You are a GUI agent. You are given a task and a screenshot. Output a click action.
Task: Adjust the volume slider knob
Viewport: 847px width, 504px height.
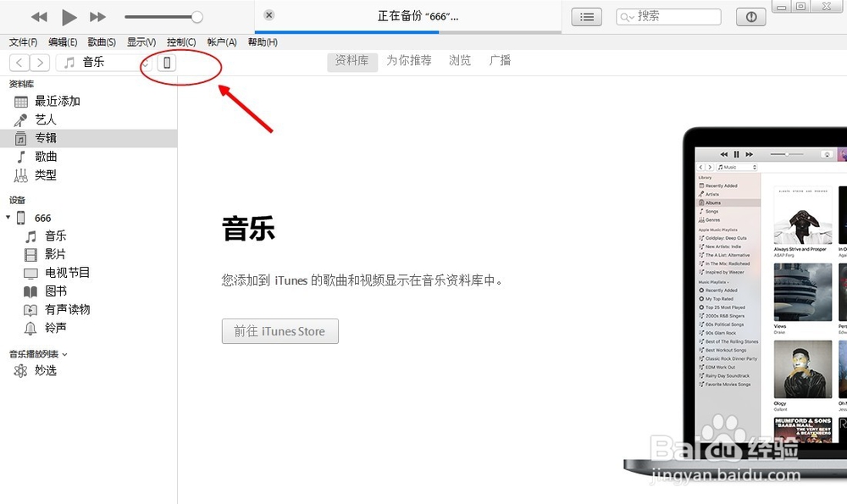(197, 17)
